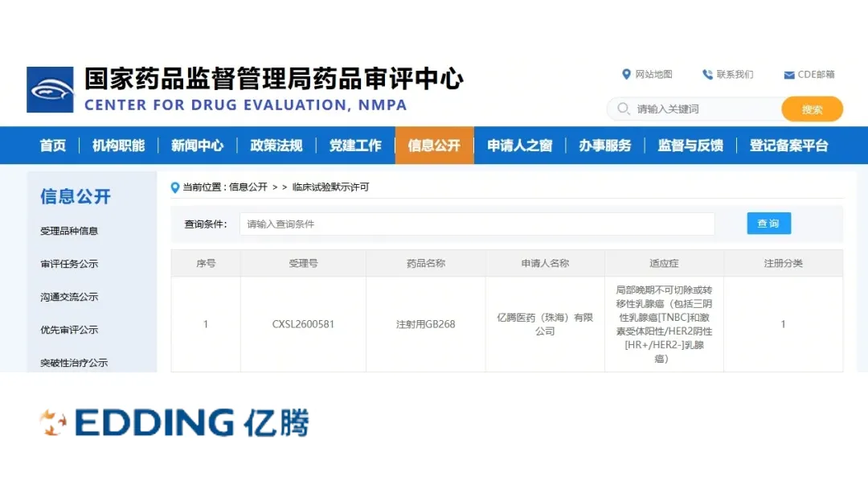Select the highlighted 信息公开 nav tab
868x489 pixels.
point(435,146)
